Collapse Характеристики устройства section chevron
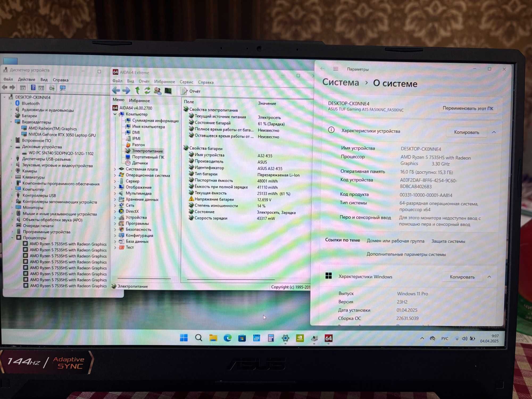The width and height of the screenshot is (532, 399). pyautogui.click(x=494, y=132)
